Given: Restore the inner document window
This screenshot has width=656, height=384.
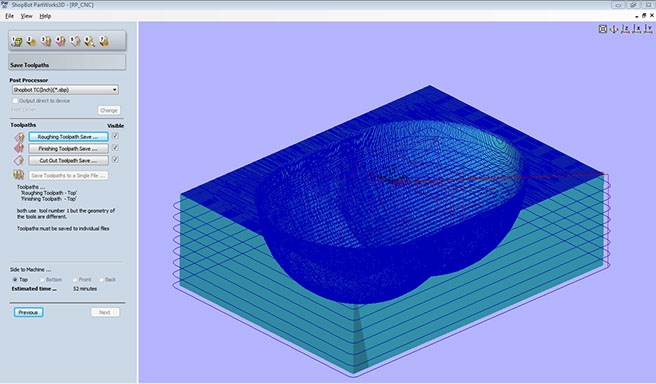Looking at the screenshot, I should (x=644, y=15).
